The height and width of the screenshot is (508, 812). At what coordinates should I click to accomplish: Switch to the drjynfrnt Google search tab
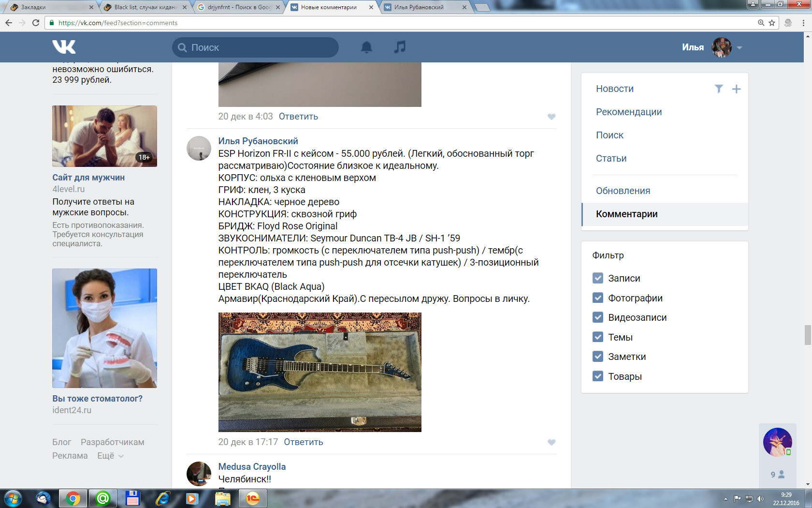pyautogui.click(x=238, y=7)
